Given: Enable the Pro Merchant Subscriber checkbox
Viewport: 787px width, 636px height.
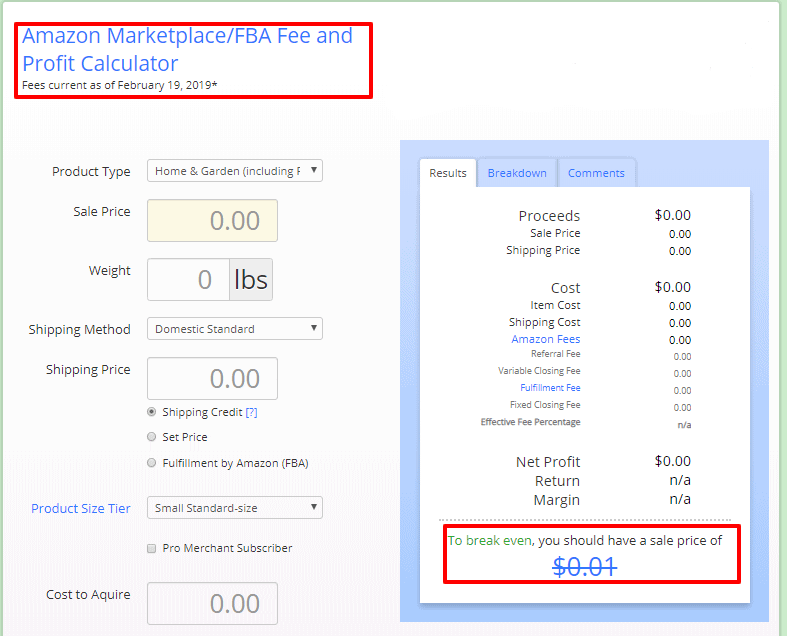Looking at the screenshot, I should [x=152, y=548].
